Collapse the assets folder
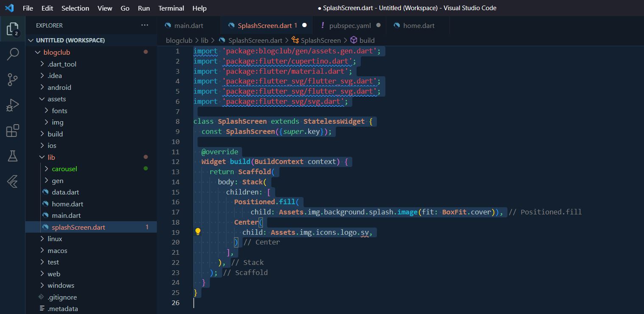This screenshot has width=644, height=314. [x=91, y=99]
